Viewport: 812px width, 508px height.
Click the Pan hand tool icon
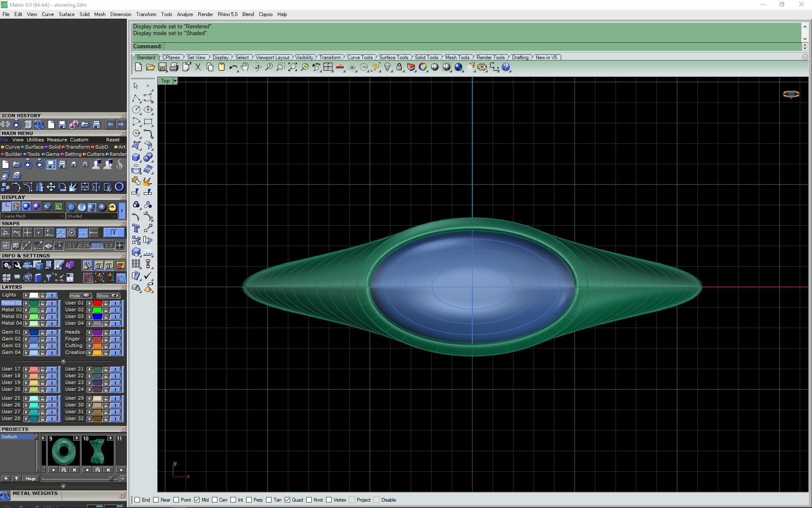[x=245, y=67]
